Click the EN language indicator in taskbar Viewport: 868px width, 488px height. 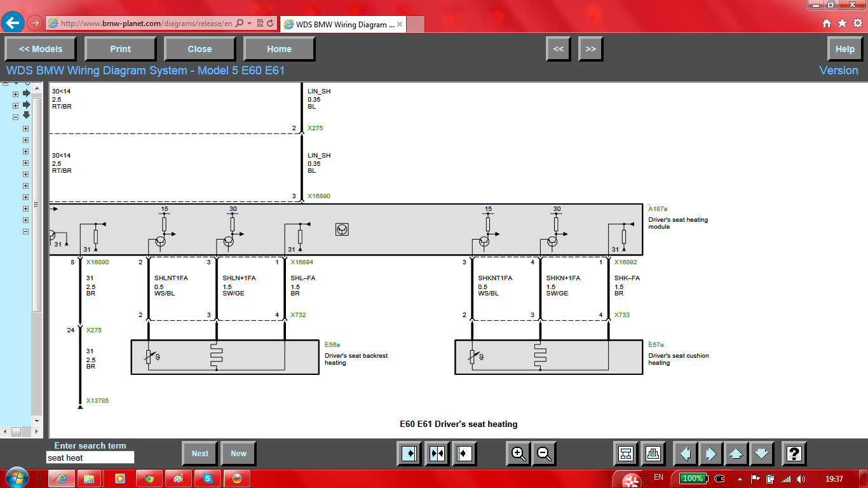[x=658, y=477]
